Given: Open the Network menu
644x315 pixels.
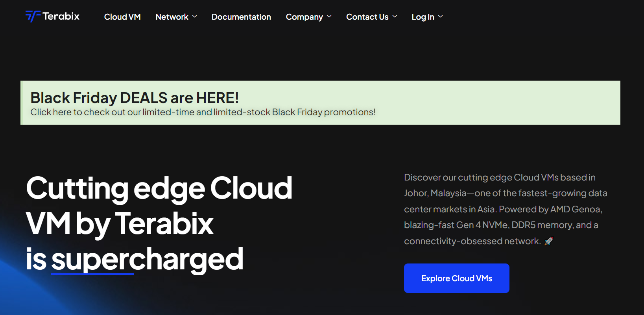Looking at the screenshot, I should (x=172, y=17).
